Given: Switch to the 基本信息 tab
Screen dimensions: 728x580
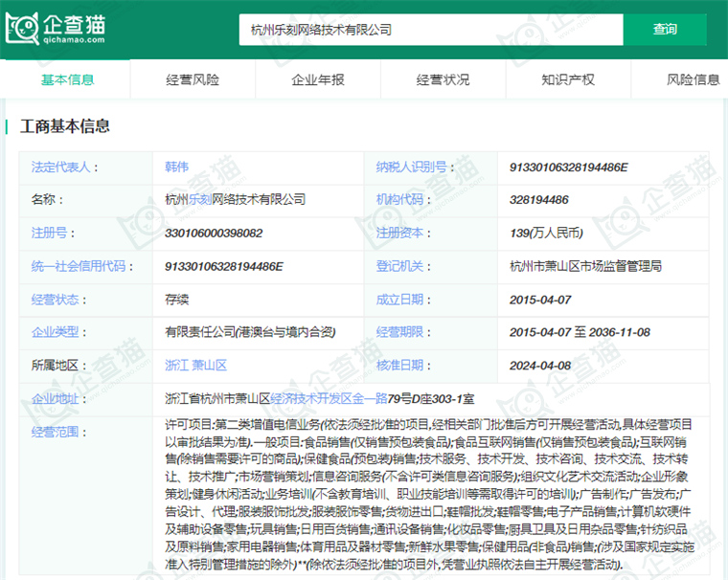Looking at the screenshot, I should 68,79.
